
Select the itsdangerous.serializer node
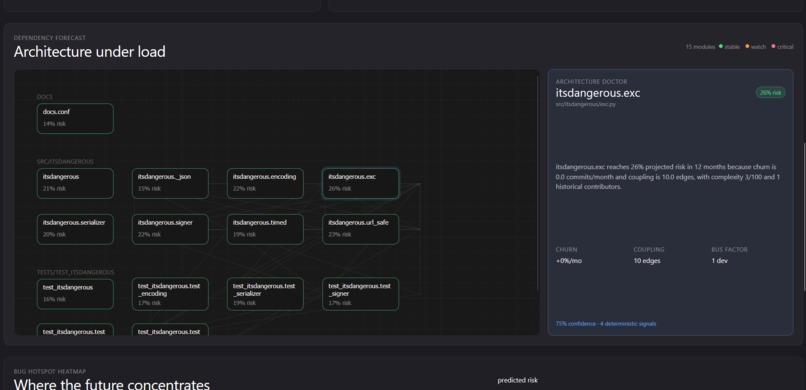(75, 229)
